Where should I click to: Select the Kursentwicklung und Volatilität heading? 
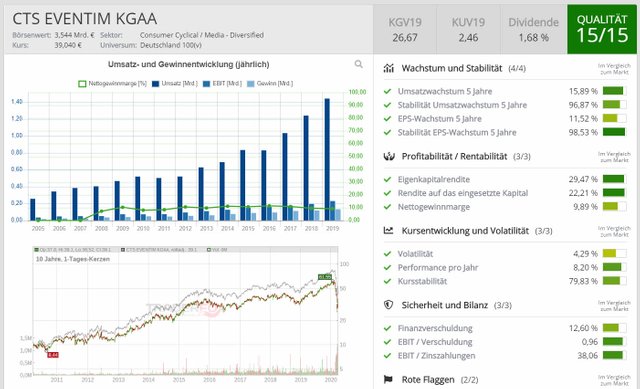(465, 231)
